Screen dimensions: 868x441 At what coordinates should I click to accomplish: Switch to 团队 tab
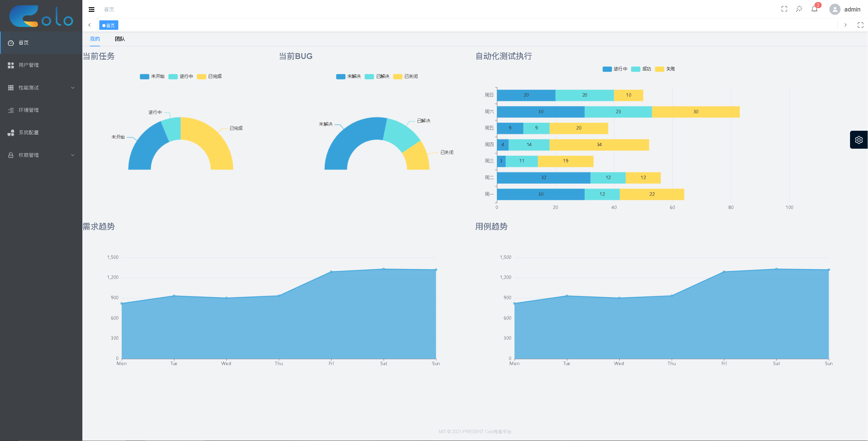click(120, 39)
